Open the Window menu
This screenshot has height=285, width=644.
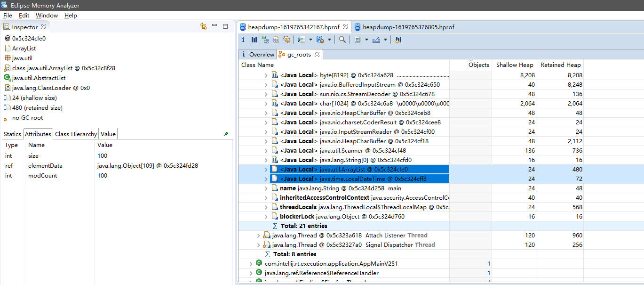(x=47, y=15)
